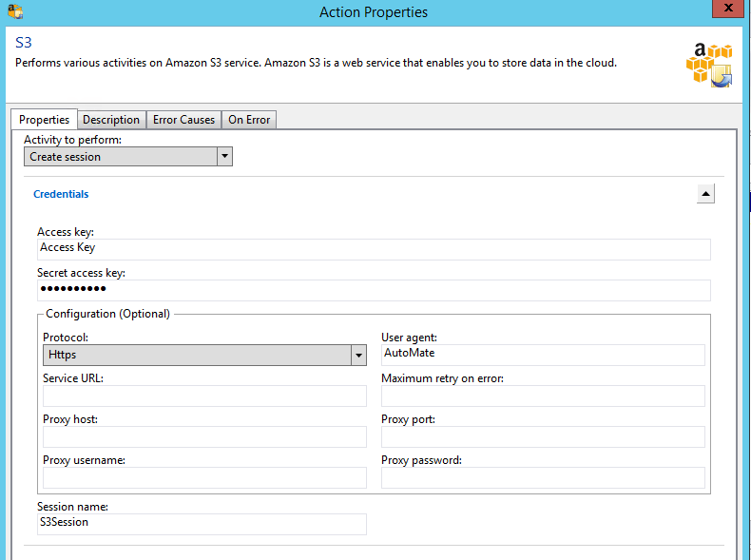Image resolution: width=751 pixels, height=560 pixels.
Task: Switch to the Properties tab
Action: (x=45, y=120)
